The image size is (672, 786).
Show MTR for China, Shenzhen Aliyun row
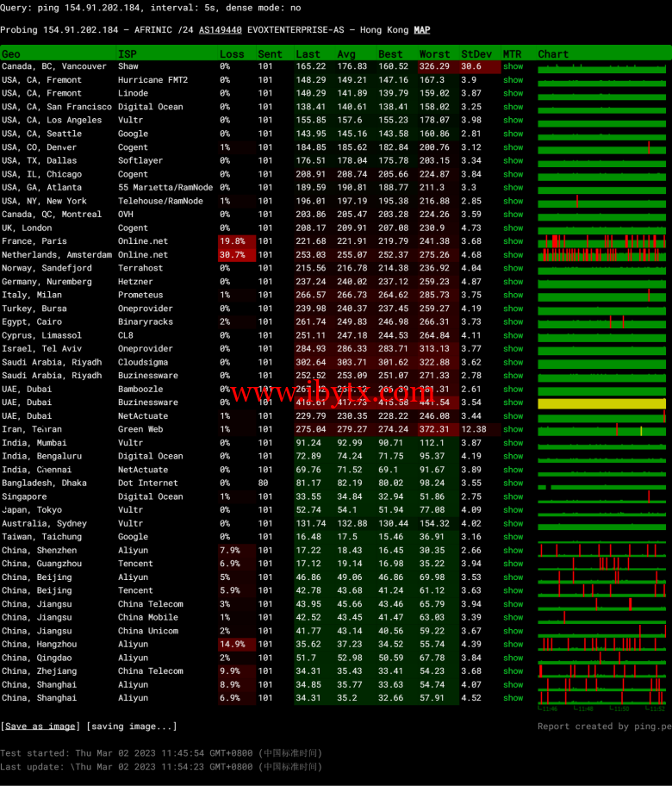(513, 551)
